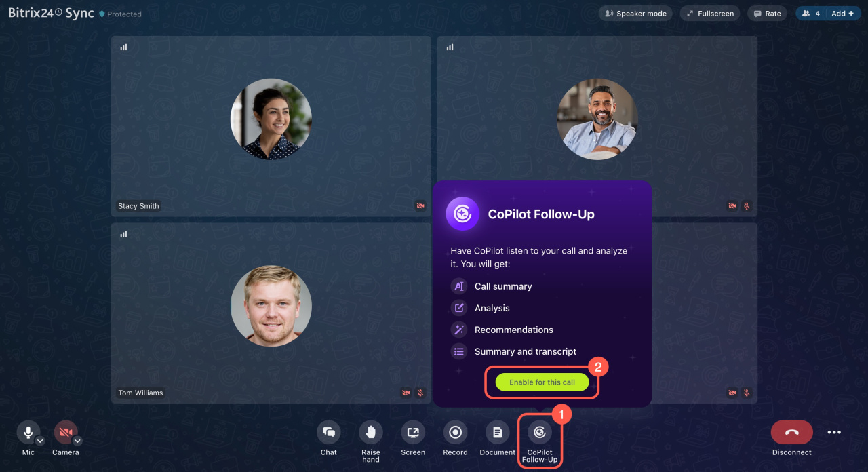Viewport: 868px width, 472px height.
Task: Open the participants count list
Action: click(x=811, y=14)
